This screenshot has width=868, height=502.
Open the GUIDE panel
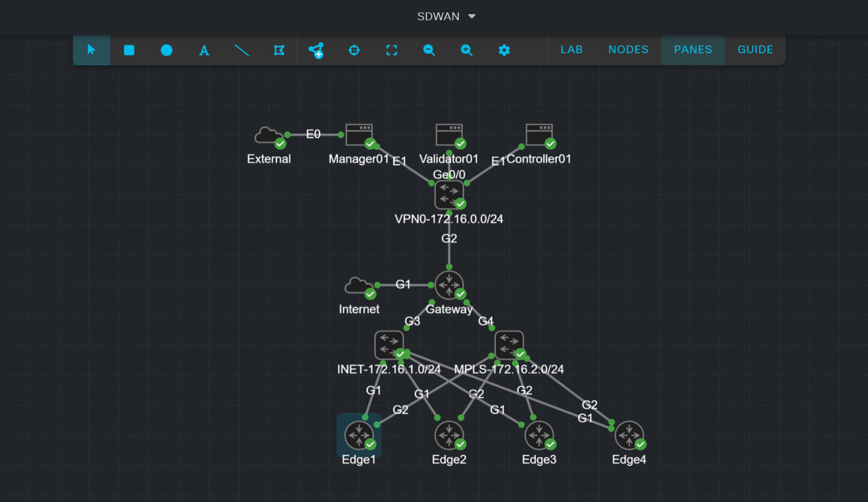754,50
